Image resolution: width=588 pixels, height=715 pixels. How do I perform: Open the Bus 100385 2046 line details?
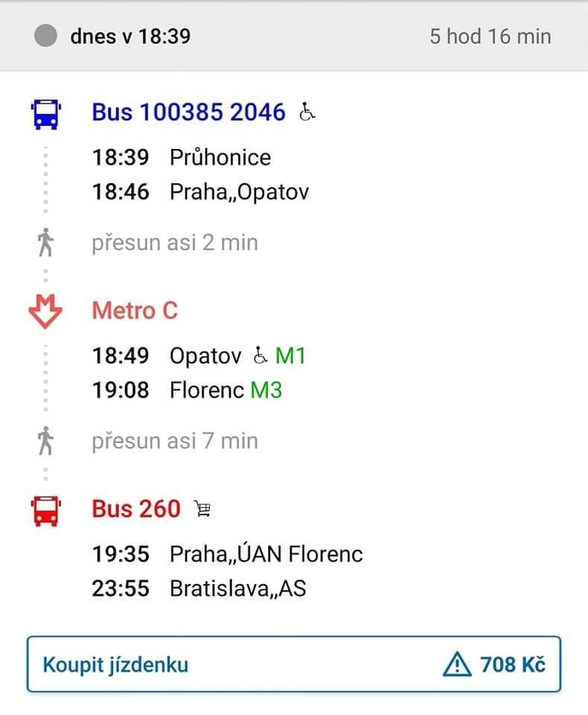188,112
